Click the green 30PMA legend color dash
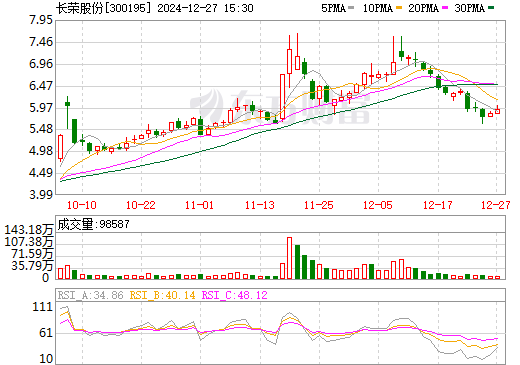Image resolution: width=520 pixels, height=365 pixels. click(491, 8)
